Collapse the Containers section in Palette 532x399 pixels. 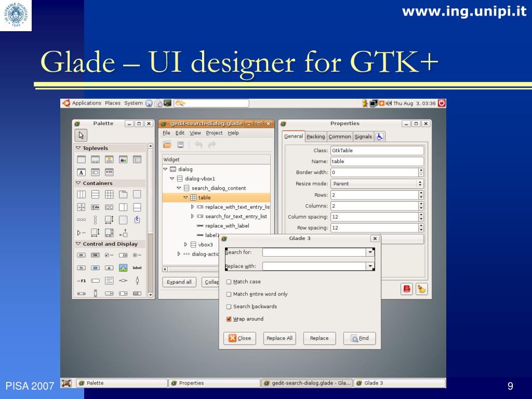[x=78, y=183]
